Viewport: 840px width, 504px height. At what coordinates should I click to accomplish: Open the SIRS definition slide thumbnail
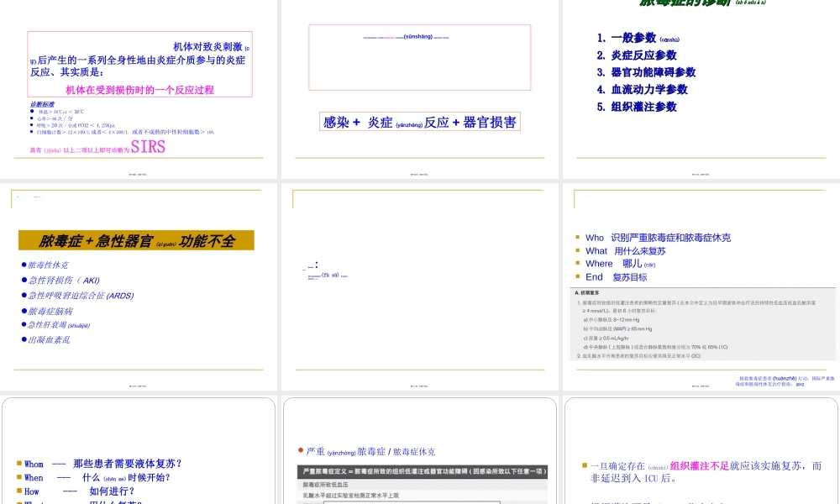point(139,88)
